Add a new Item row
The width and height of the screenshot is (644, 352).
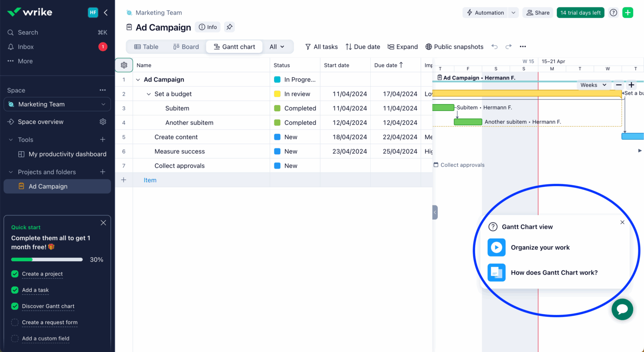150,180
